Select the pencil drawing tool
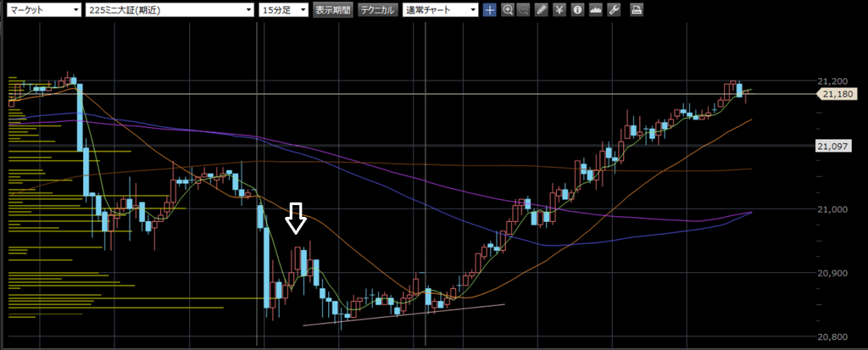 (542, 10)
